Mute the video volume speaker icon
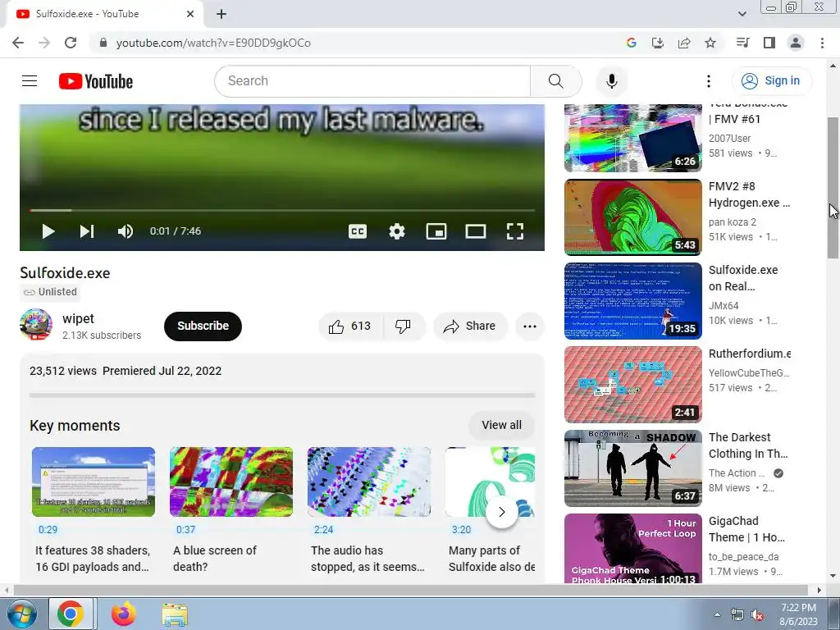This screenshot has height=630, width=840. pyautogui.click(x=126, y=231)
